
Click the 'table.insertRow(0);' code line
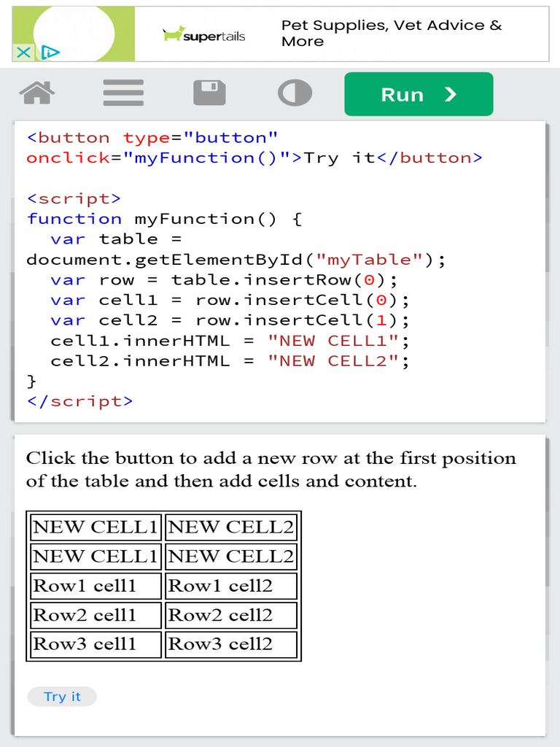tap(224, 279)
